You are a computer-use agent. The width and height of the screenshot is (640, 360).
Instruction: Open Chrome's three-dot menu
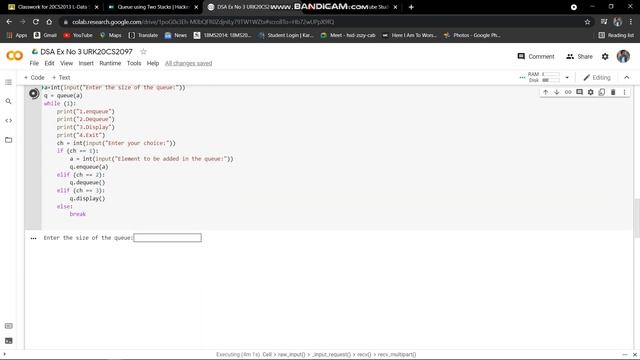pos(631,22)
